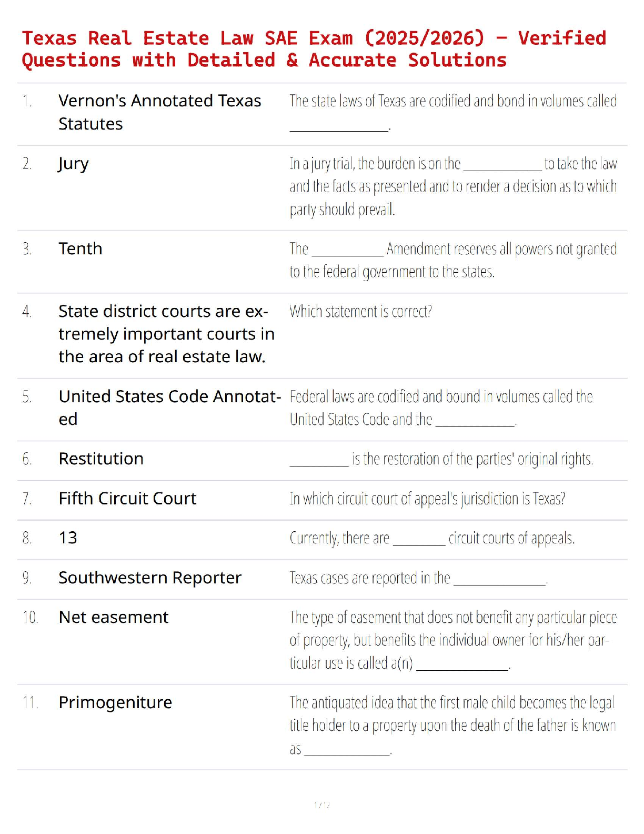Click the "Southwestern Reporter" term
Image resolution: width=644 pixels, height=834 pixels.
coord(150,578)
